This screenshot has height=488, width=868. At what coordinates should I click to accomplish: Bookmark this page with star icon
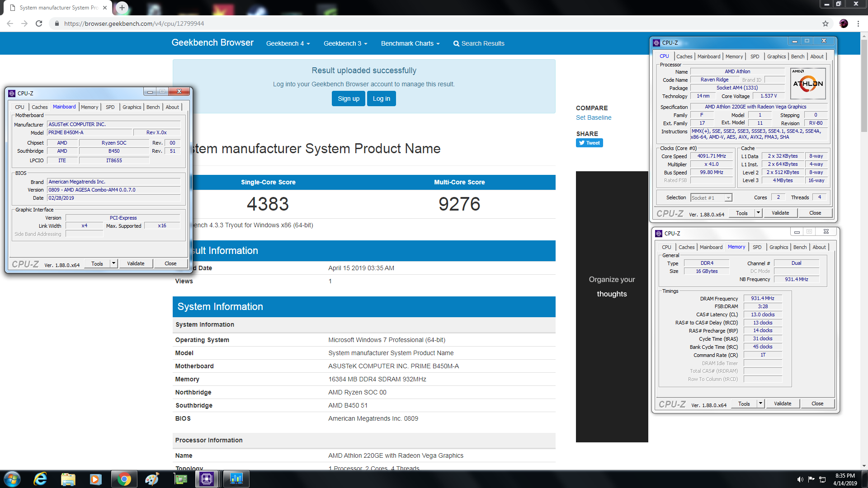[826, 23]
